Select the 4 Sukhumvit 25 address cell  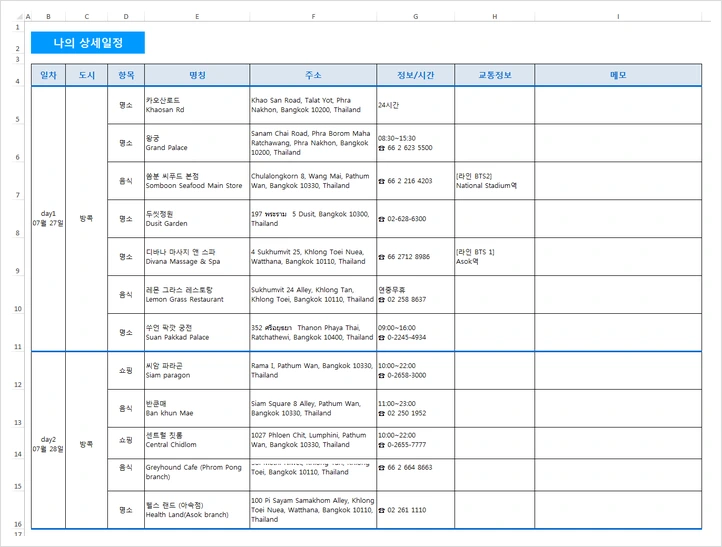(x=313, y=256)
